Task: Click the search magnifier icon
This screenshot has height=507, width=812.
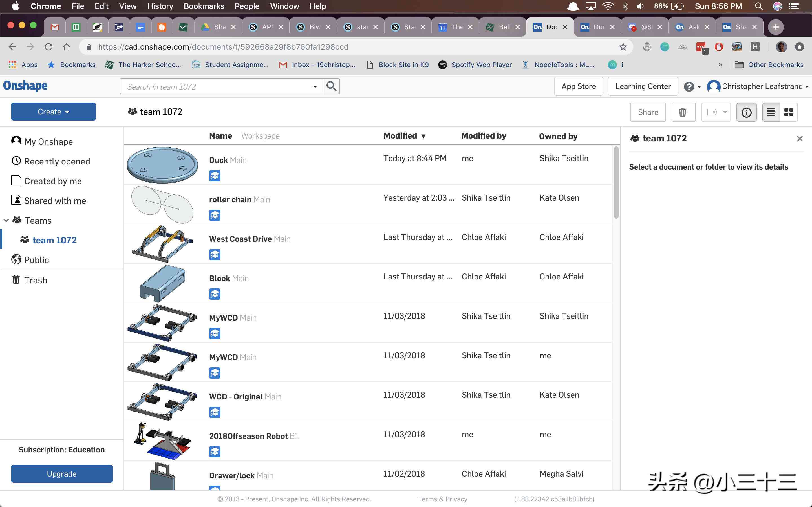Action: 332,86
